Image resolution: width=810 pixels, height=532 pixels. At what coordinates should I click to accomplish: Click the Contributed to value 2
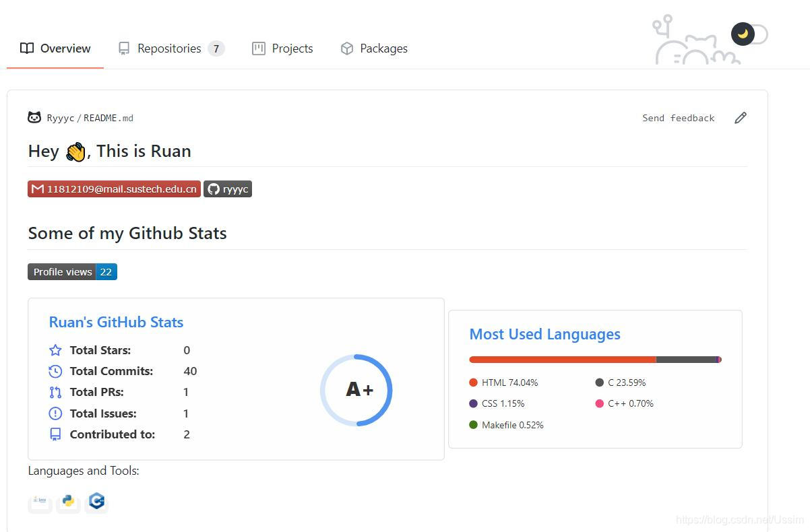click(187, 434)
